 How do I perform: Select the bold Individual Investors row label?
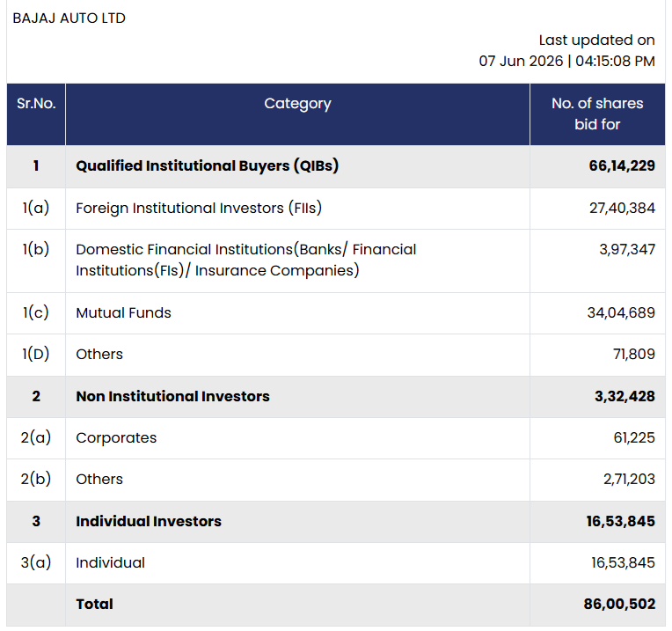[x=149, y=521]
